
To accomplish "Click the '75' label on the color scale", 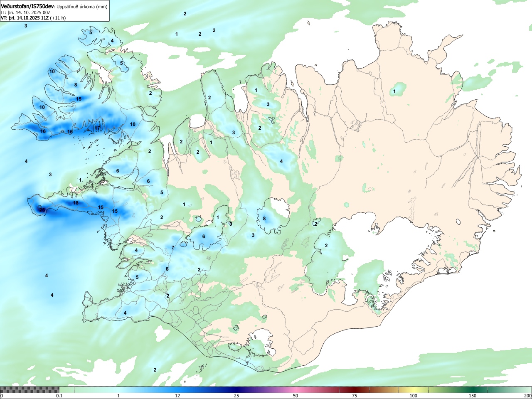I will click(355, 396).
